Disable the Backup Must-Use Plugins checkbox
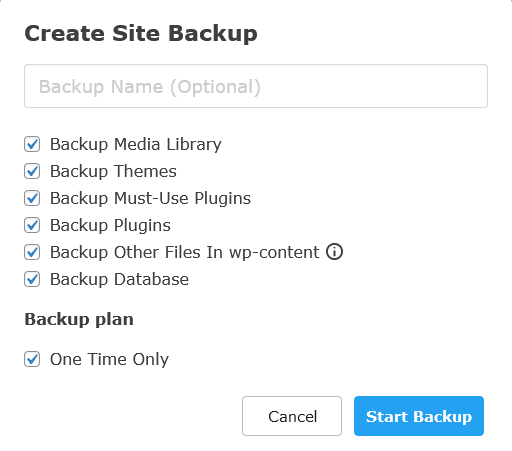This screenshot has height=451, width=512. point(32,198)
